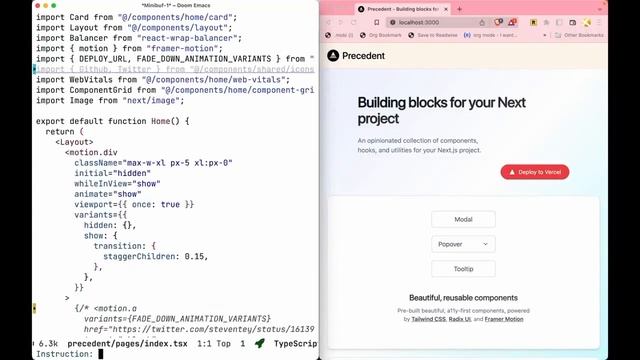Click the Emacs minibuffer Instruction prompt
640x360 pixels.
coord(64,354)
